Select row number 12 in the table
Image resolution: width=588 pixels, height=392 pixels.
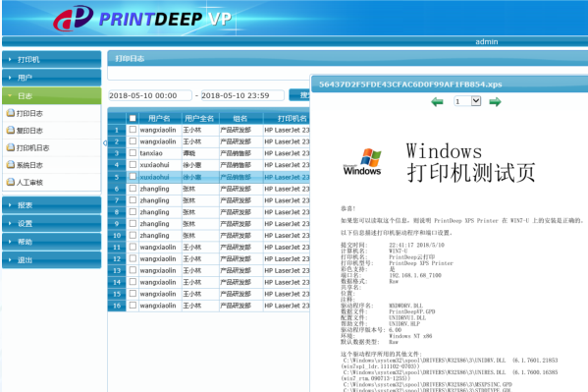(117, 258)
